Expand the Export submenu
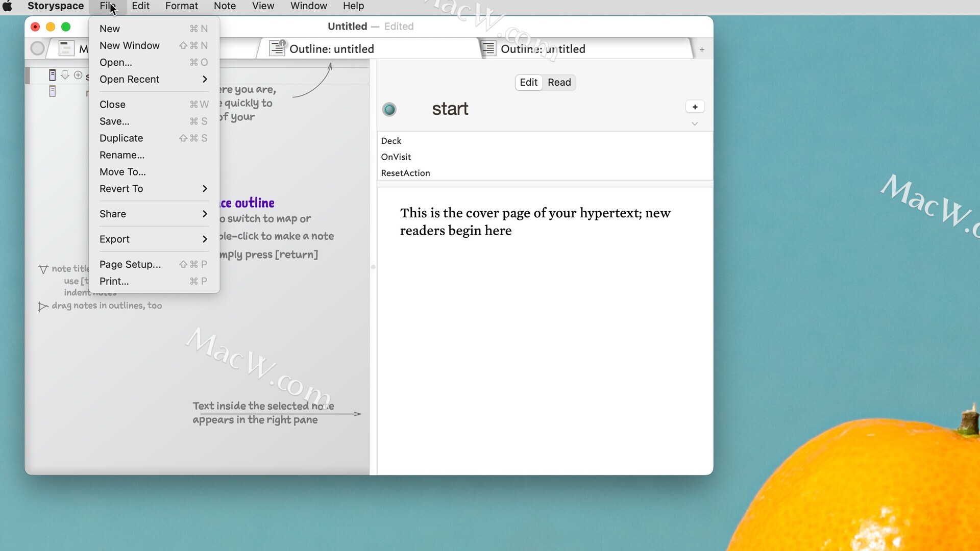 click(154, 239)
